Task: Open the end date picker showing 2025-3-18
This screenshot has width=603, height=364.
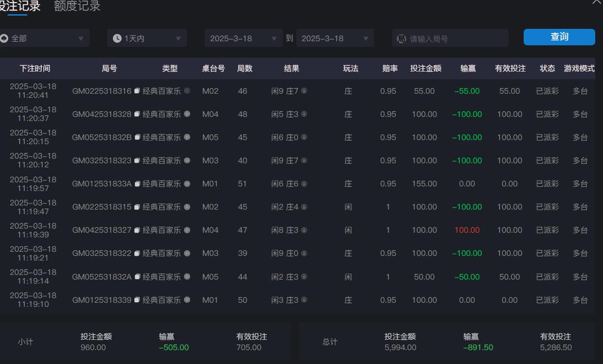Action: (334, 38)
